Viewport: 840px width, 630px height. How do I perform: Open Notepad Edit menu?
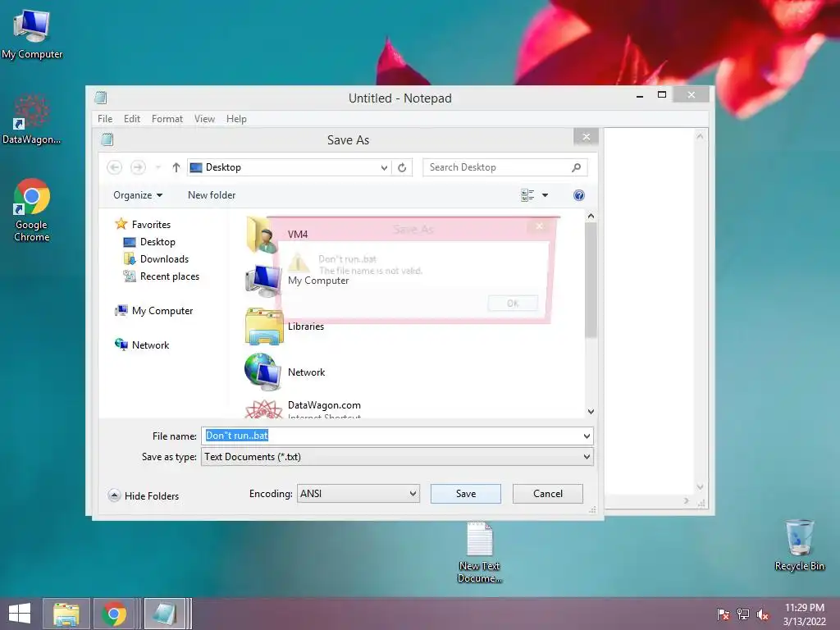click(132, 118)
